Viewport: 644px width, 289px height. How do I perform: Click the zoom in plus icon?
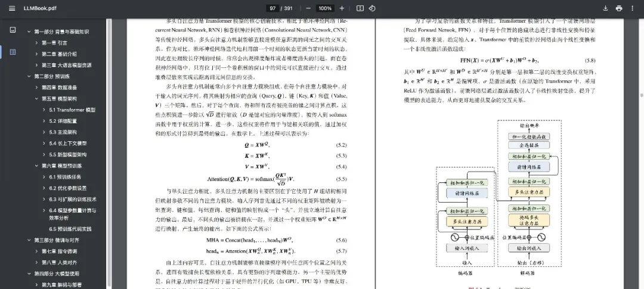[342, 8]
